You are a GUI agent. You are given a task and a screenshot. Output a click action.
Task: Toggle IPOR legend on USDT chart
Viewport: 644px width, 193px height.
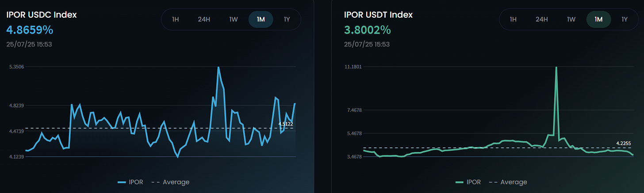(x=468, y=182)
